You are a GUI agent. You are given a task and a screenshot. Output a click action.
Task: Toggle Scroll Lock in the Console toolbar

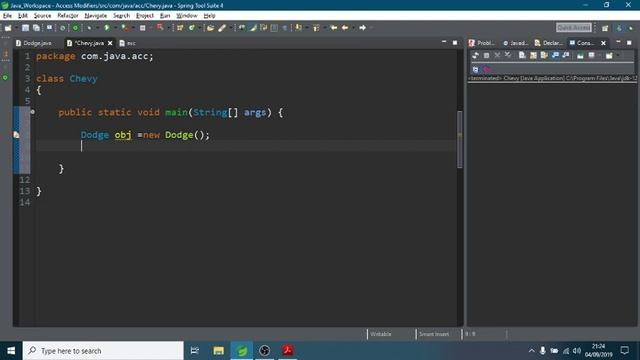tap(533, 55)
